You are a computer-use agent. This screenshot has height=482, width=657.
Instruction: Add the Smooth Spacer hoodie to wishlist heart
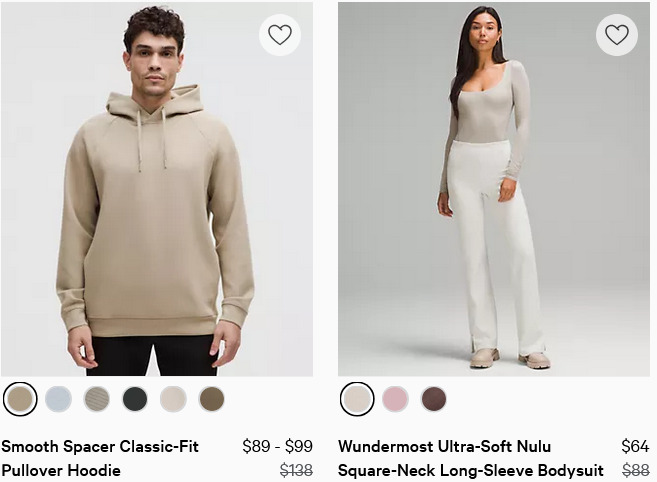(280, 34)
